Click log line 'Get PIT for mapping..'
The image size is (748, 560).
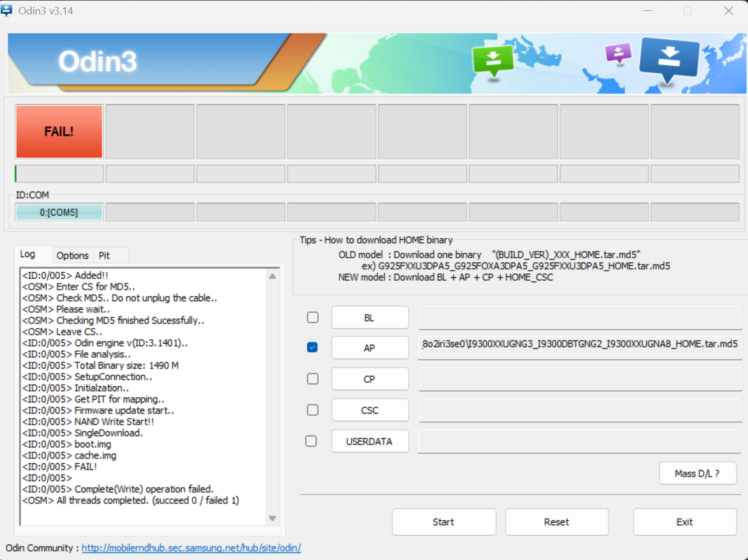click(93, 399)
